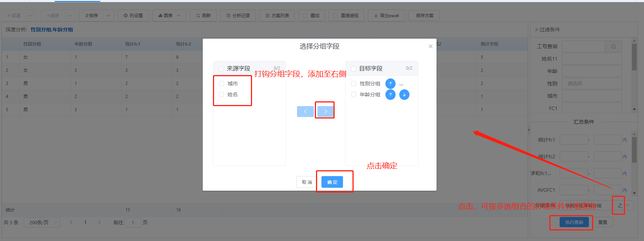Screen dimensions: 644x241
Task: Click the 刷新 refresh button
Action: tap(203, 16)
